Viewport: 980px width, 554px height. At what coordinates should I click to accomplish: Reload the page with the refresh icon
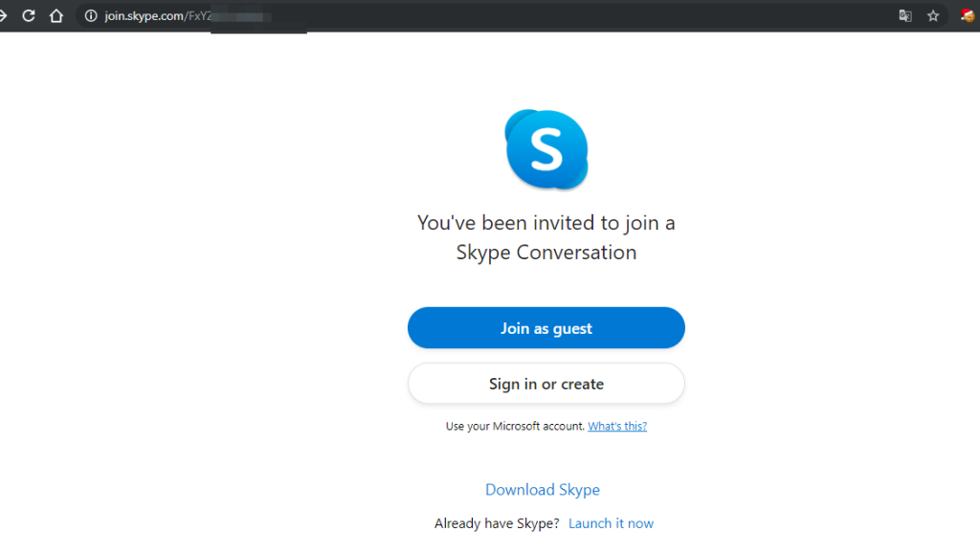pyautogui.click(x=28, y=15)
